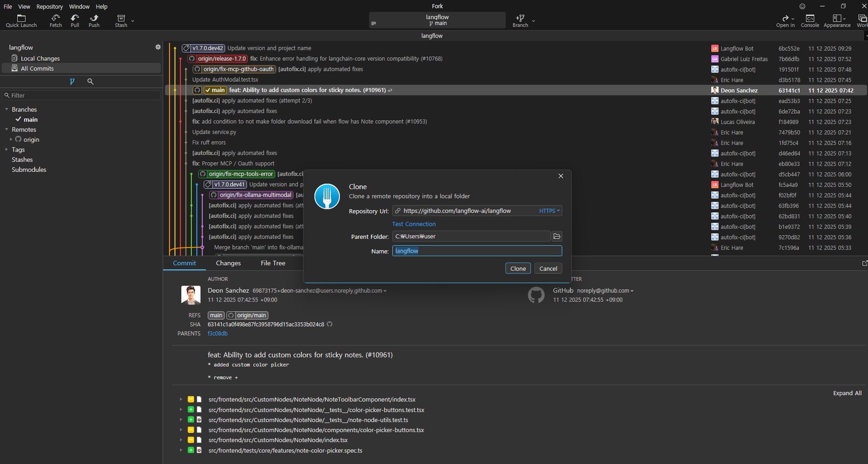Open the Repository menu
868x464 pixels.
point(50,6)
